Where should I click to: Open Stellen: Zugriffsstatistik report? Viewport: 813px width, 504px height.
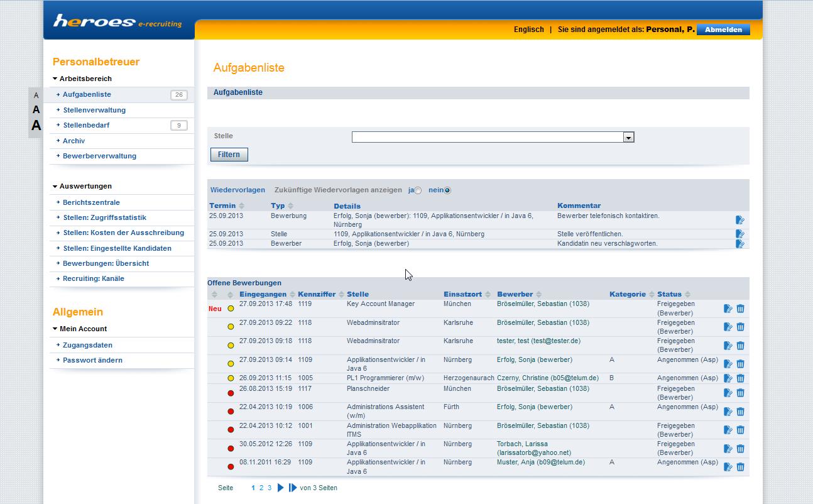tap(104, 217)
